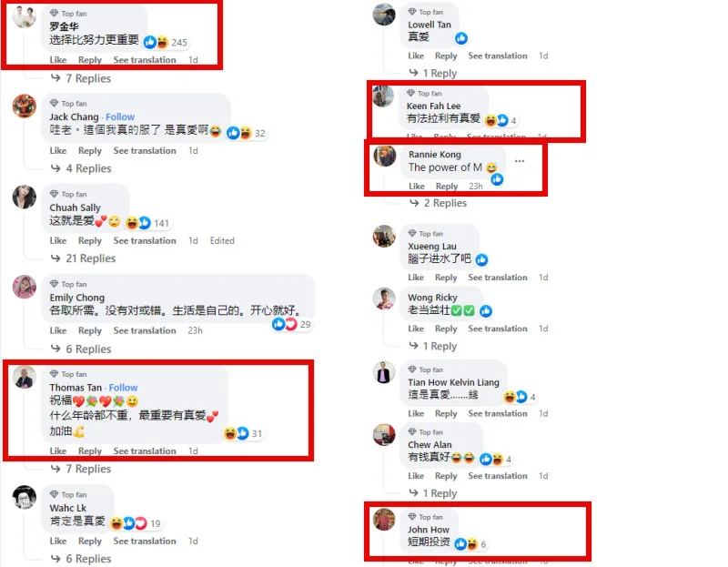This screenshot has height=567, width=728.
Task: Open Jack Chang's profile picture
Action: [x=25, y=106]
